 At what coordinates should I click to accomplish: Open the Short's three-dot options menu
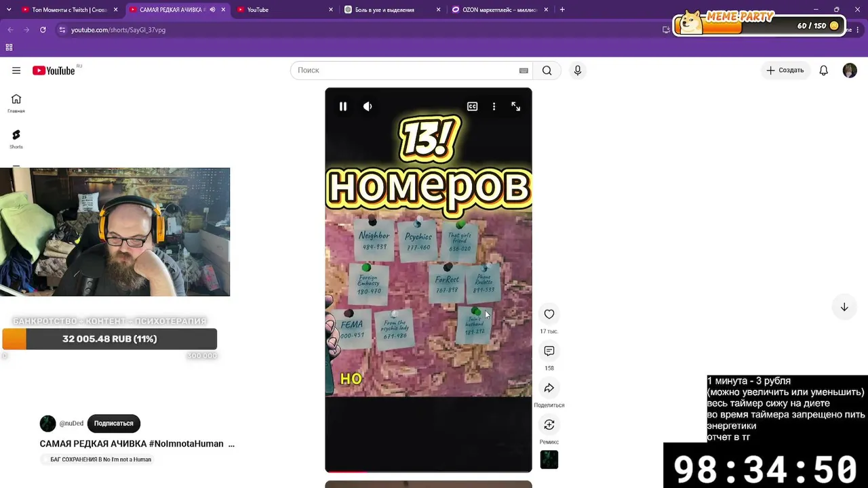(x=494, y=106)
